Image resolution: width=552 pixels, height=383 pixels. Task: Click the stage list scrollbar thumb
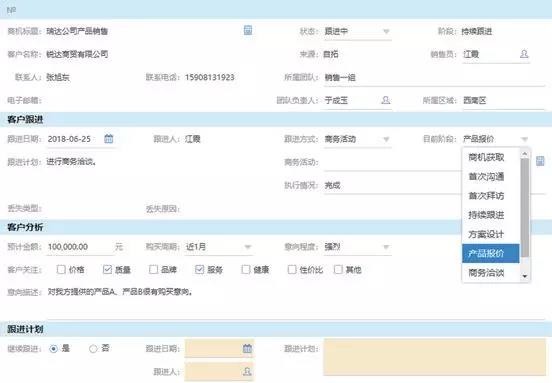(525, 207)
